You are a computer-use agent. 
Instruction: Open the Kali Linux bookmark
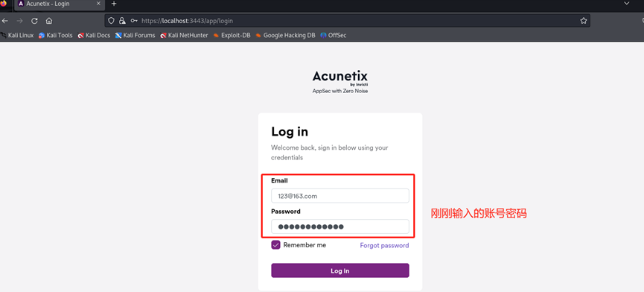17,35
